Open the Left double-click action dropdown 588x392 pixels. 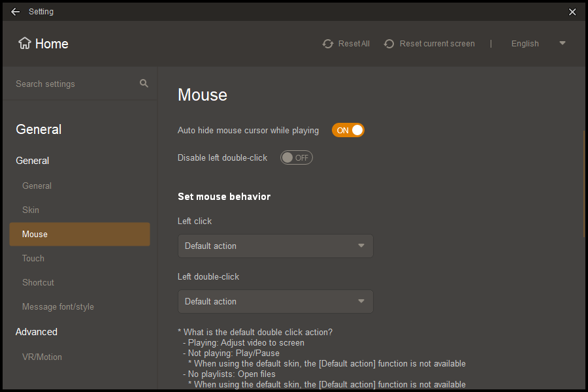(275, 302)
